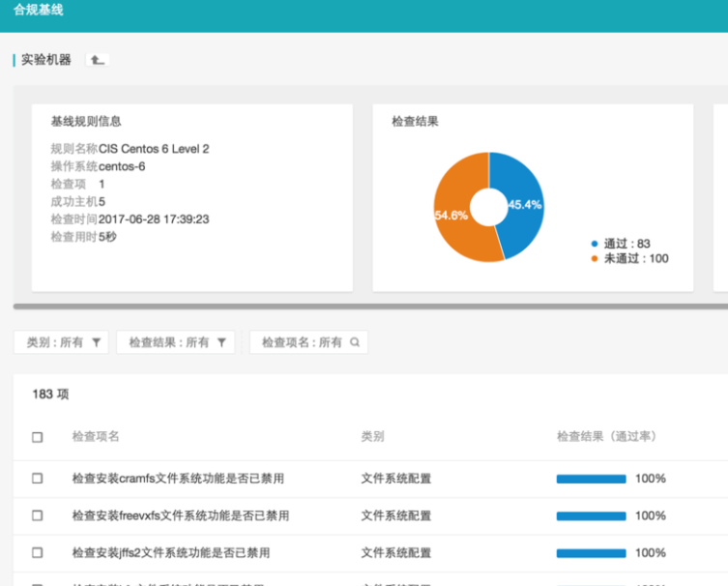The image size is (728, 586).
Task: Check the cramfs file system row checkbox
Action: coord(37,479)
